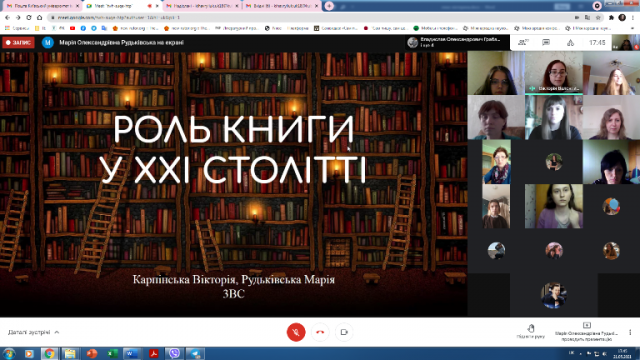Open Viber from the taskbar
This screenshot has width=640, height=360.
[x=174, y=353]
